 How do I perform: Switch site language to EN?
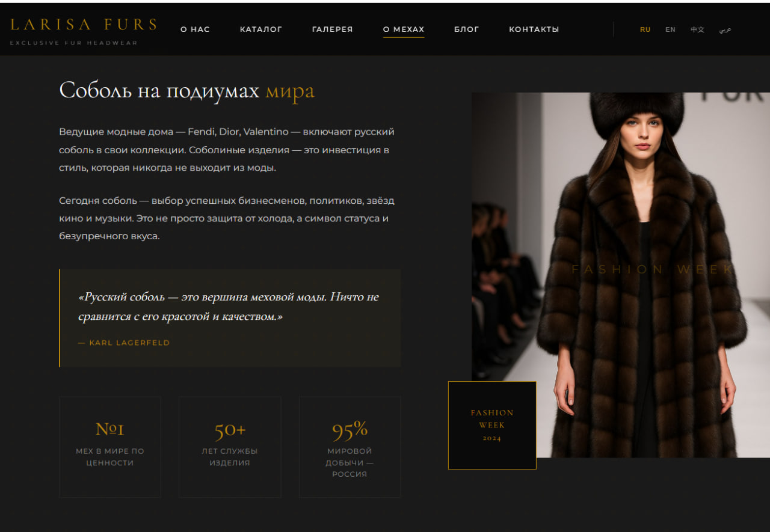[x=670, y=29]
